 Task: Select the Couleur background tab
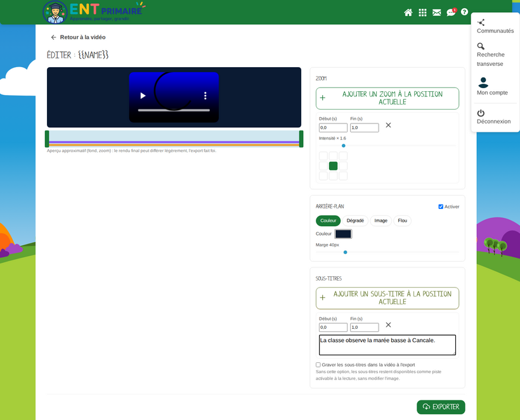[x=328, y=220]
